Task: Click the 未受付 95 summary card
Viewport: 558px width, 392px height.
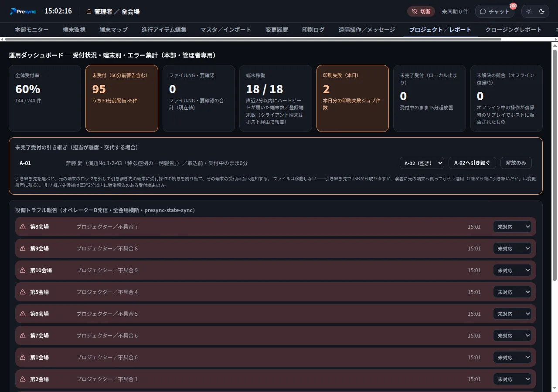Action: [x=122, y=98]
